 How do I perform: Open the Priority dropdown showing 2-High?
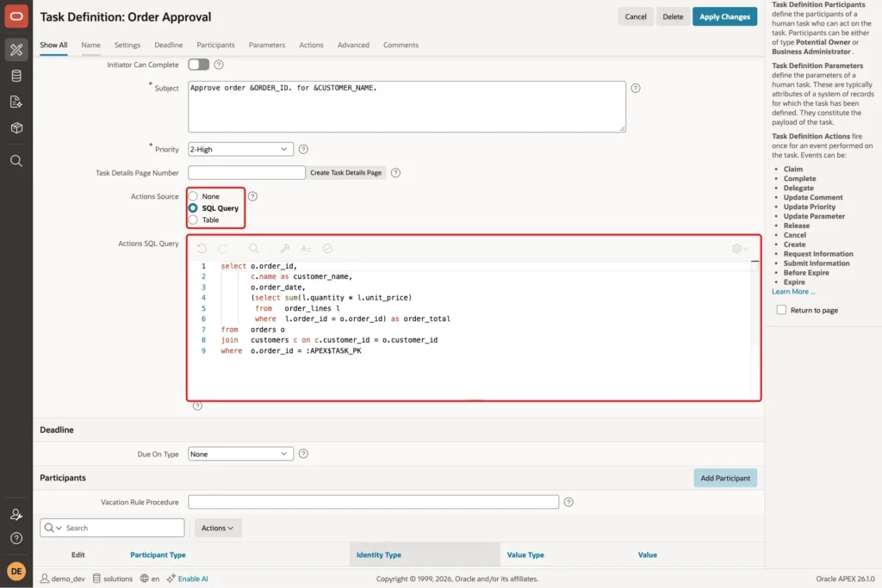[240, 150]
